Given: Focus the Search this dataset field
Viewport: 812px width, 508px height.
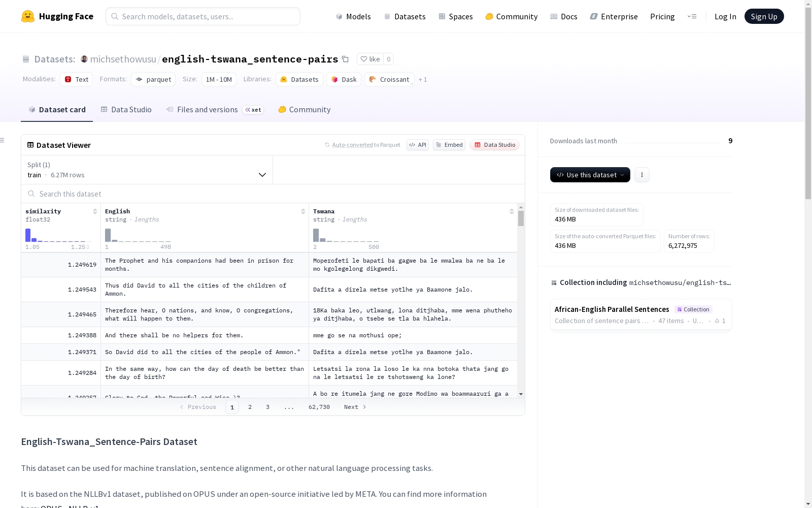Looking at the screenshot, I should 273,194.
